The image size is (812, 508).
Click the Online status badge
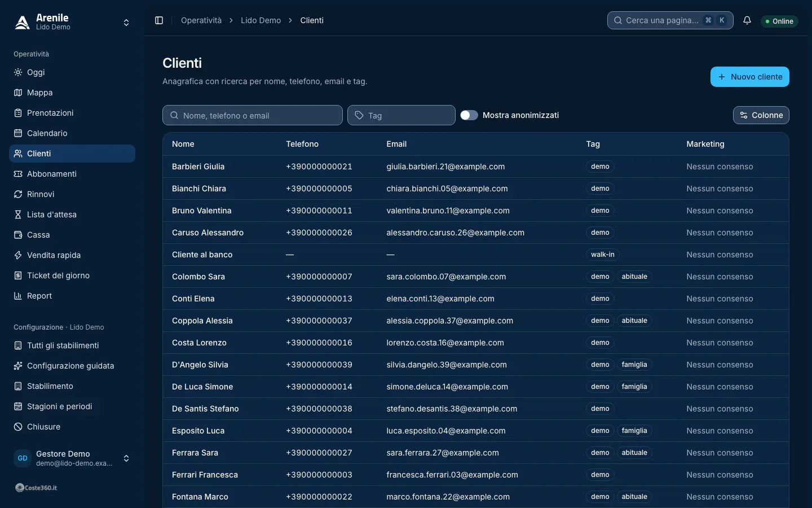coord(779,21)
